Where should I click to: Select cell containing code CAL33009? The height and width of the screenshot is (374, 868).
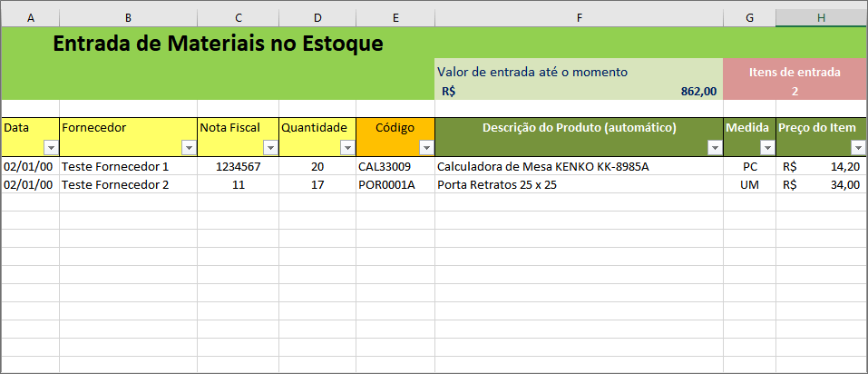[395, 166]
